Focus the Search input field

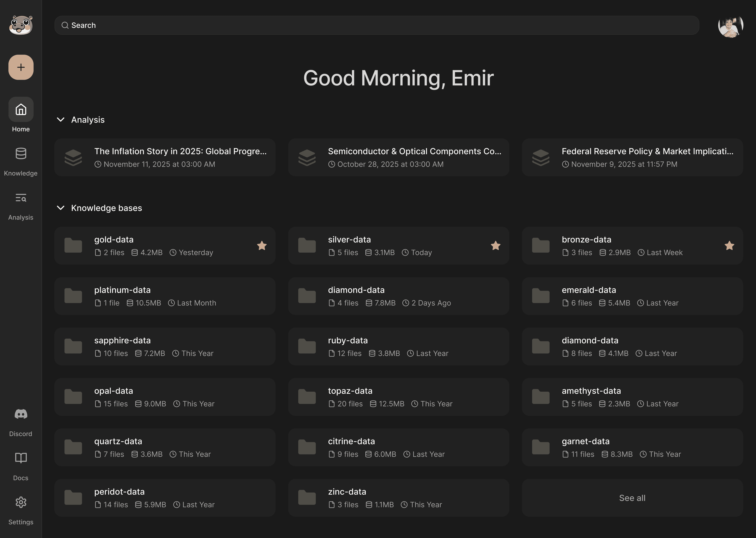pyautogui.click(x=377, y=25)
